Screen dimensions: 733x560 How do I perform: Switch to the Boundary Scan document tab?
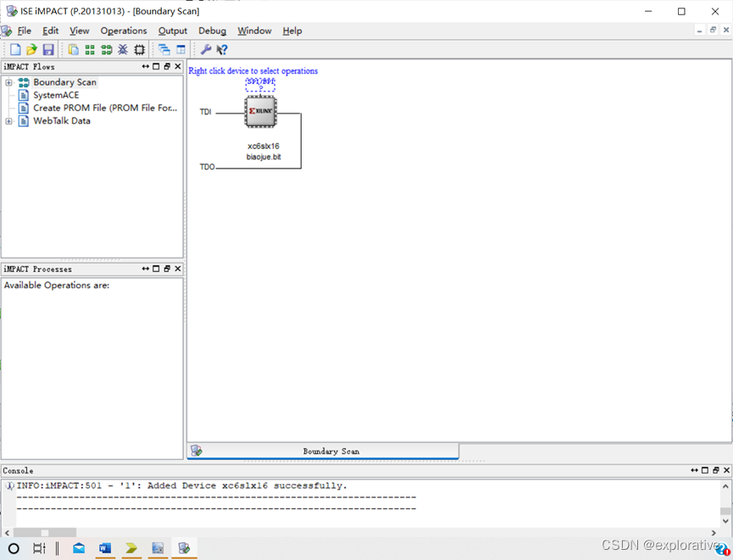click(x=323, y=451)
